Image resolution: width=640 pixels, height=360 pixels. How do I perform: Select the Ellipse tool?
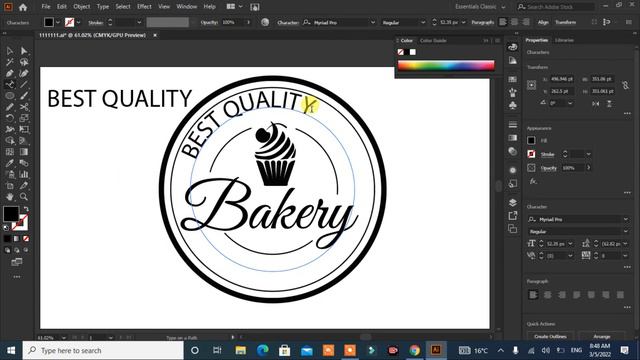click(x=10, y=96)
